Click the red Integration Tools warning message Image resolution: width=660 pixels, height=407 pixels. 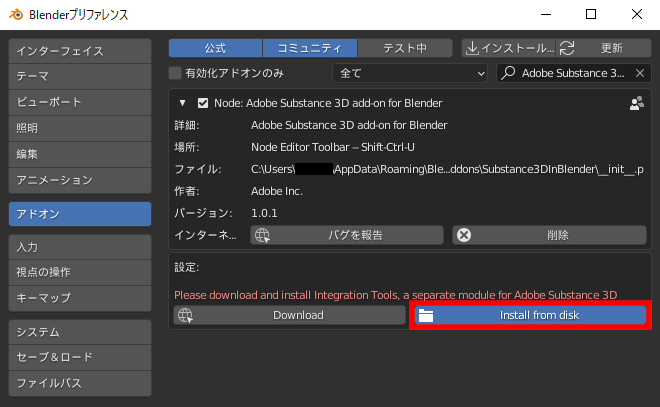396,295
